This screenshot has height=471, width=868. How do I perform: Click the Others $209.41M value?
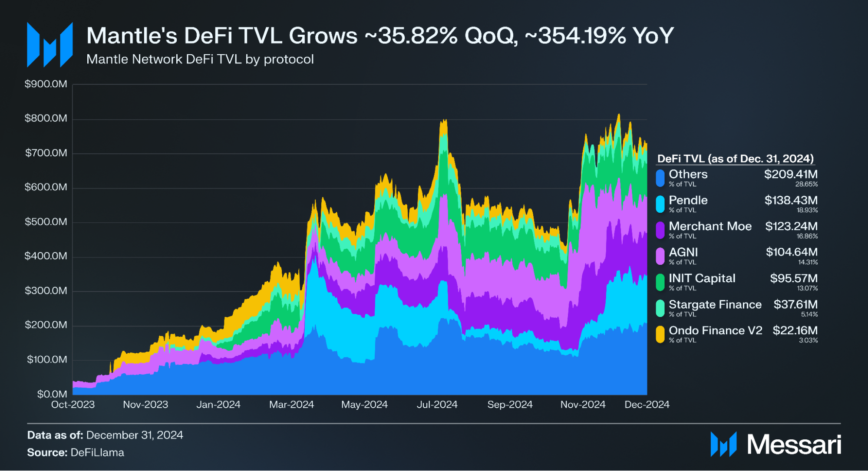pyautogui.click(x=791, y=175)
